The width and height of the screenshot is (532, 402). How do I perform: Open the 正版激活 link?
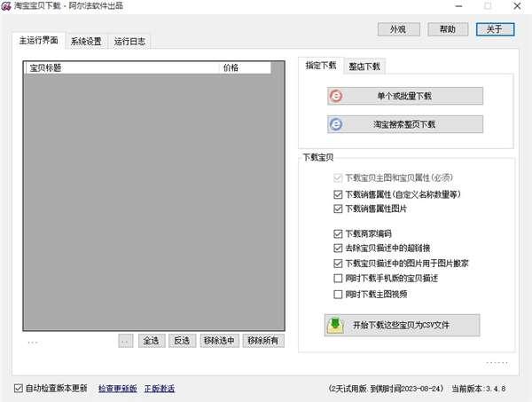159,389
